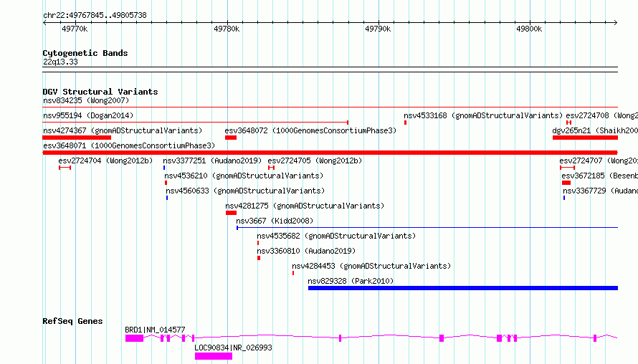Click the nsv3667 (Kidd2008) variant label

pos(275,221)
